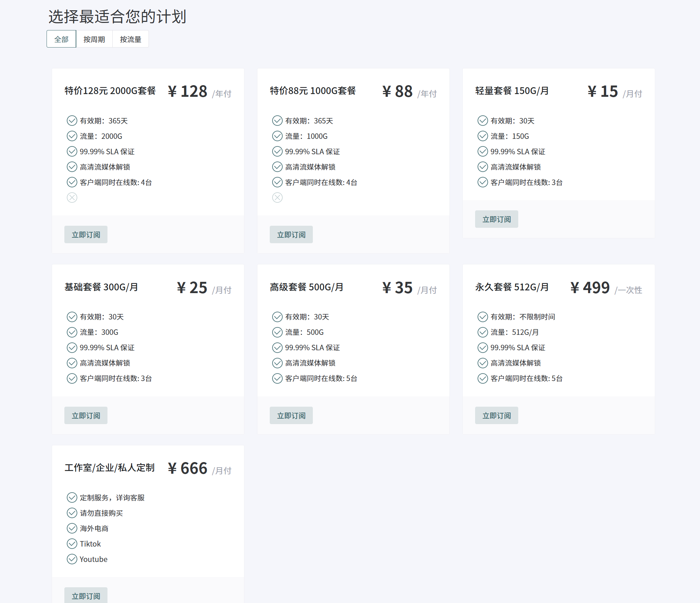The width and height of the screenshot is (700, 603).
Task: Click check icon beside 流量：512G/月
Action: 483,332
